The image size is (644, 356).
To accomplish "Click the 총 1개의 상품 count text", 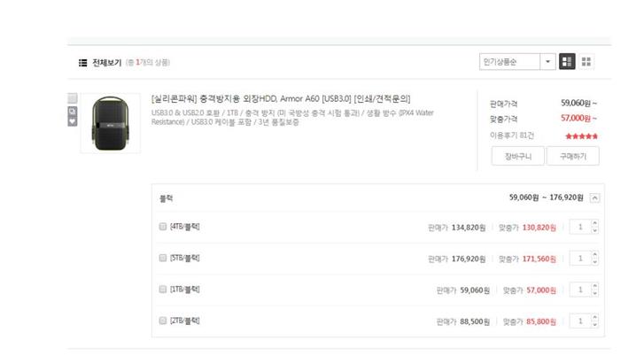I will [148, 62].
